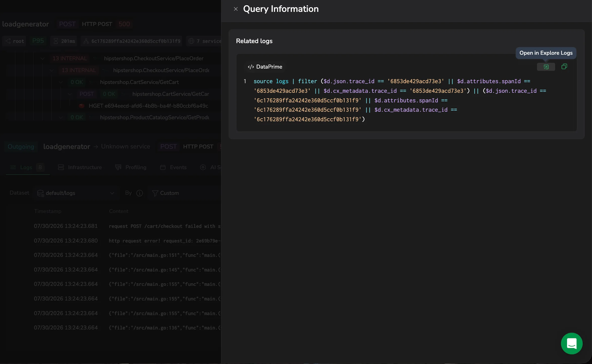Click the info icon beside By
Image resolution: width=592 pixels, height=364 pixels.
[x=140, y=193]
